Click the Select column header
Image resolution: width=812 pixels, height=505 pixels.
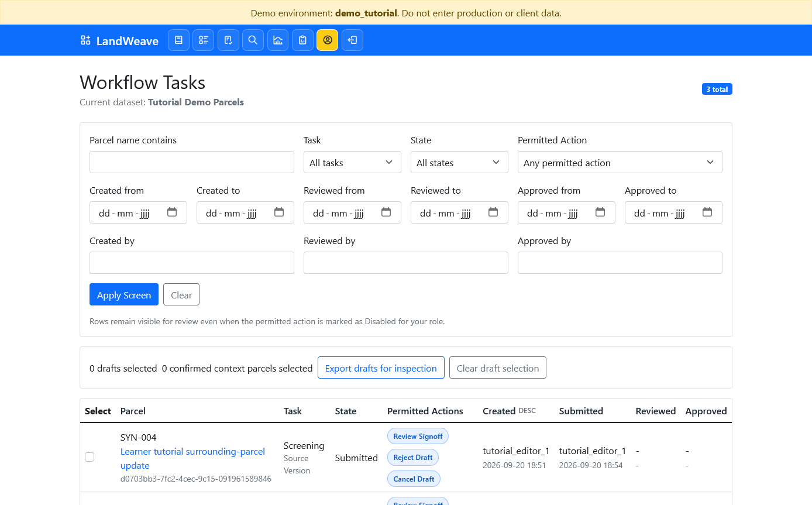(98, 411)
